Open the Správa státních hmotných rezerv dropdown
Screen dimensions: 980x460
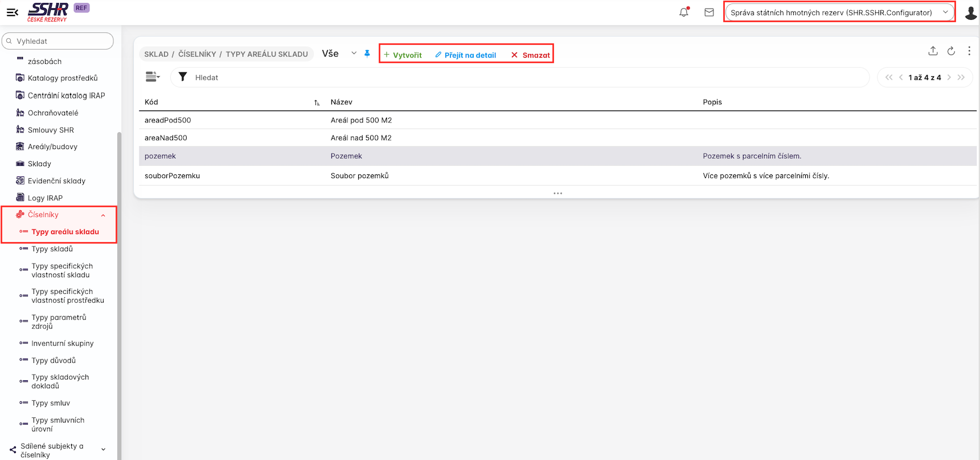coord(839,13)
